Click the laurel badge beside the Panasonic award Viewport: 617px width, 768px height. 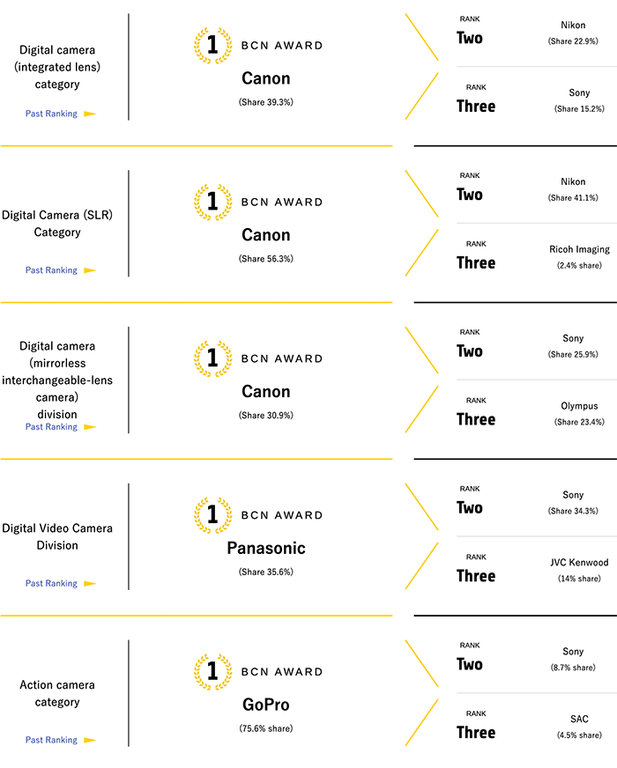pyautogui.click(x=211, y=514)
